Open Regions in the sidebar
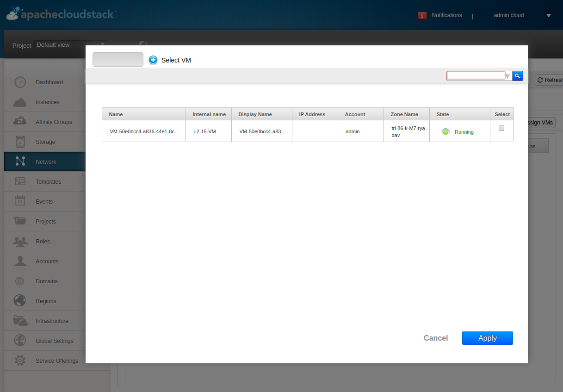 46,301
